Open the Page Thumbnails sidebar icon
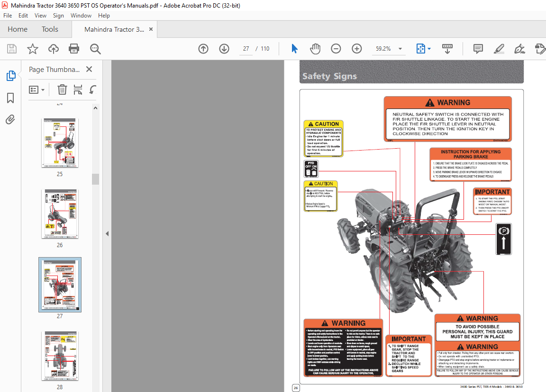 tap(11, 75)
